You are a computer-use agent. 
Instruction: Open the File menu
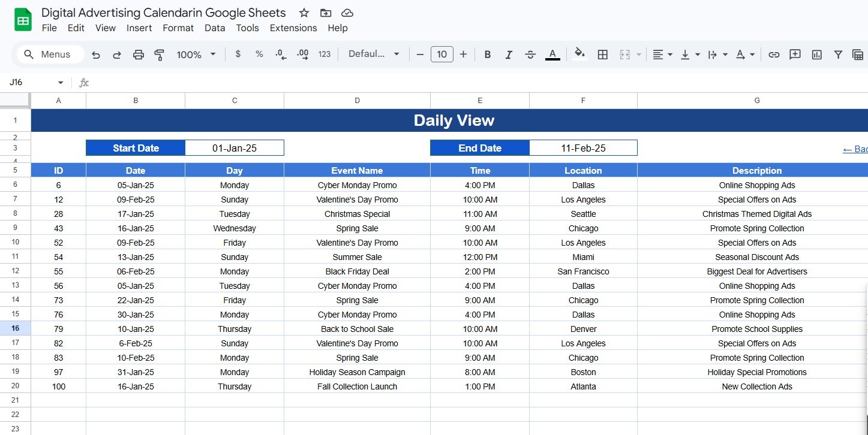point(49,28)
